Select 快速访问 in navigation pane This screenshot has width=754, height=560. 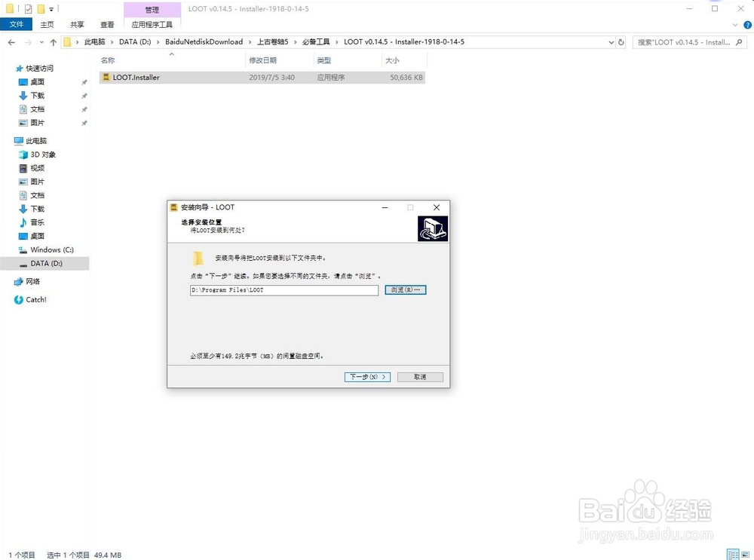(x=39, y=69)
